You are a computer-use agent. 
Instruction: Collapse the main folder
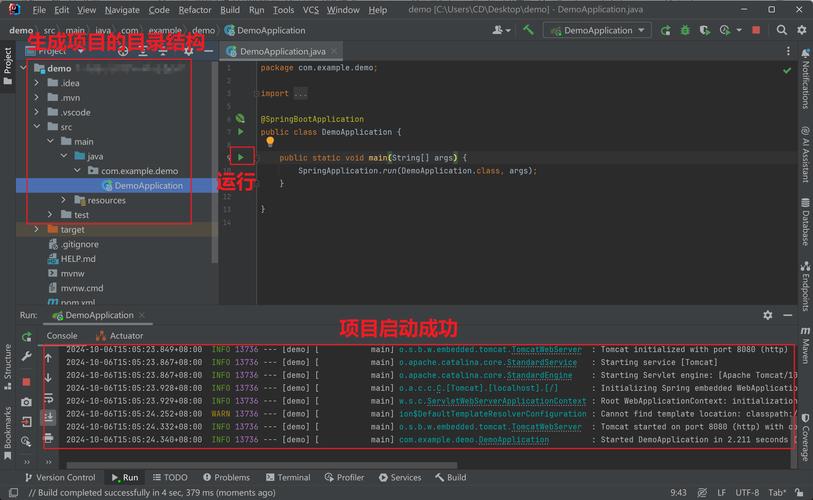click(x=50, y=141)
